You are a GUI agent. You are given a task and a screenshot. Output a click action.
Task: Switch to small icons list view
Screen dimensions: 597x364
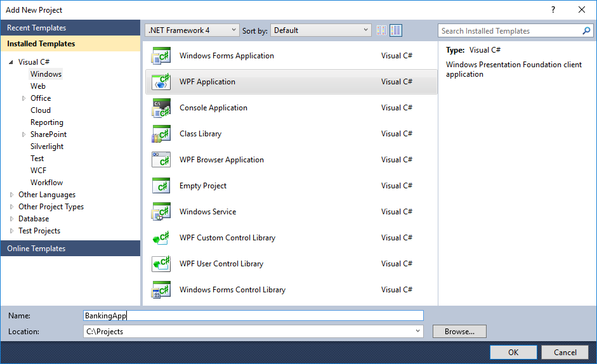[x=381, y=30]
